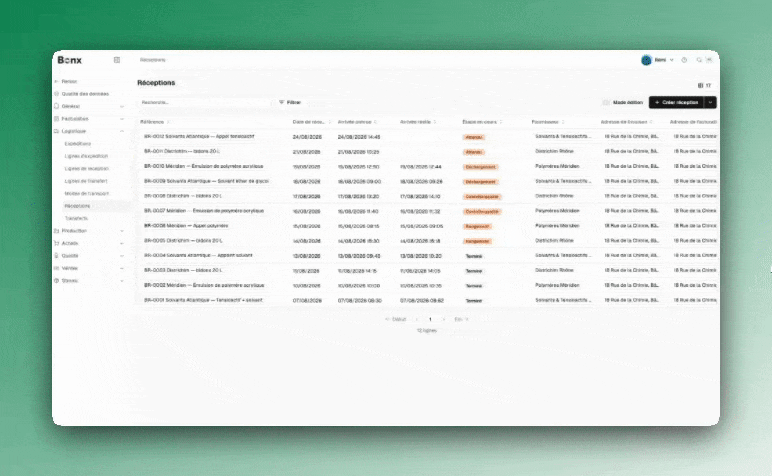Expand the Stocks section chevron
Viewport: 772px width, 476px height.
122,281
